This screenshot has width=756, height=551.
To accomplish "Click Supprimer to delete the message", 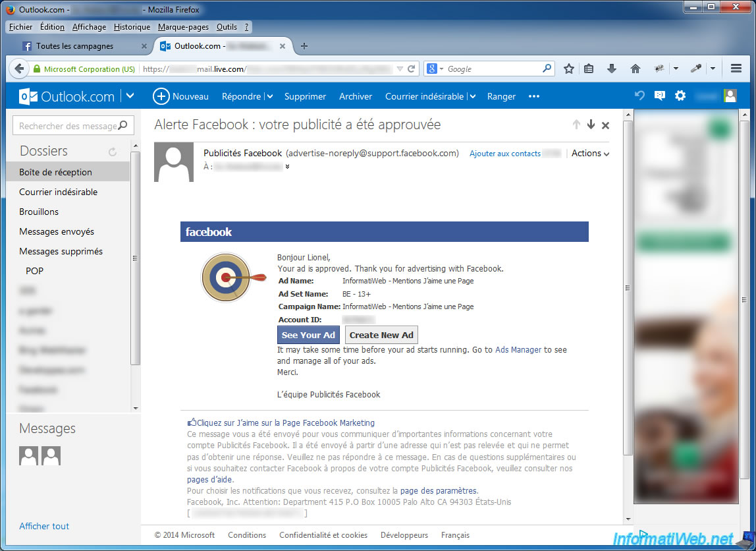I will pyautogui.click(x=305, y=96).
